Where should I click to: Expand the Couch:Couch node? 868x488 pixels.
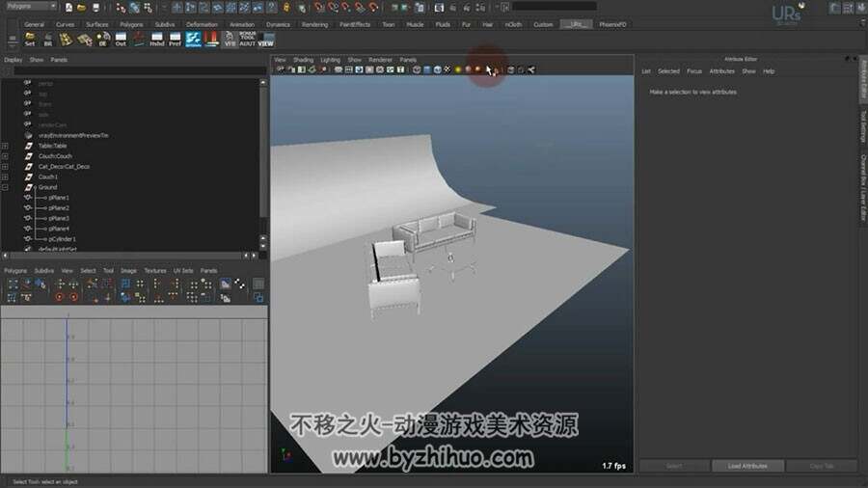5,156
